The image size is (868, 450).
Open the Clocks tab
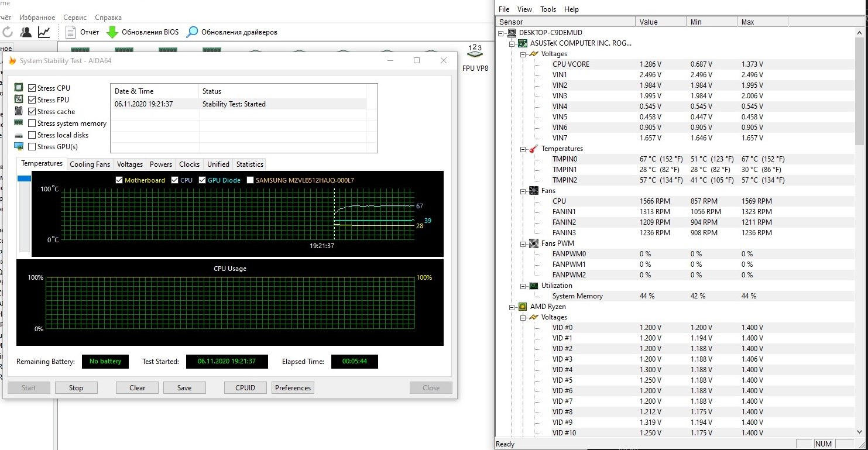tap(190, 164)
